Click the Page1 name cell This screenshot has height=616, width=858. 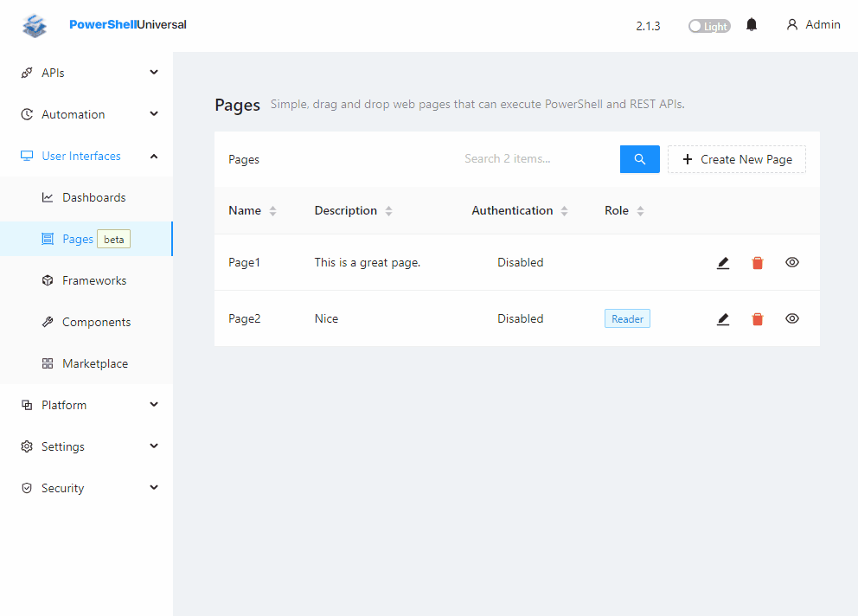coord(244,262)
